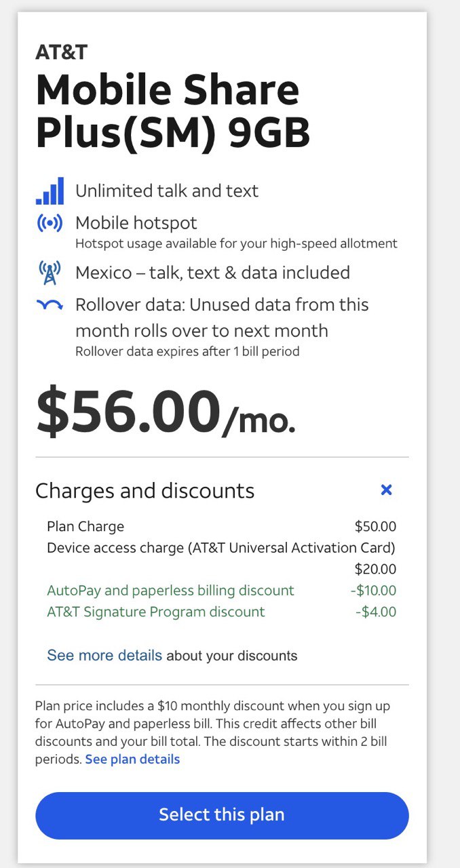The image size is (460, 868).
Task: Click the Rollover data arrow icon
Action: pyautogui.click(x=50, y=305)
